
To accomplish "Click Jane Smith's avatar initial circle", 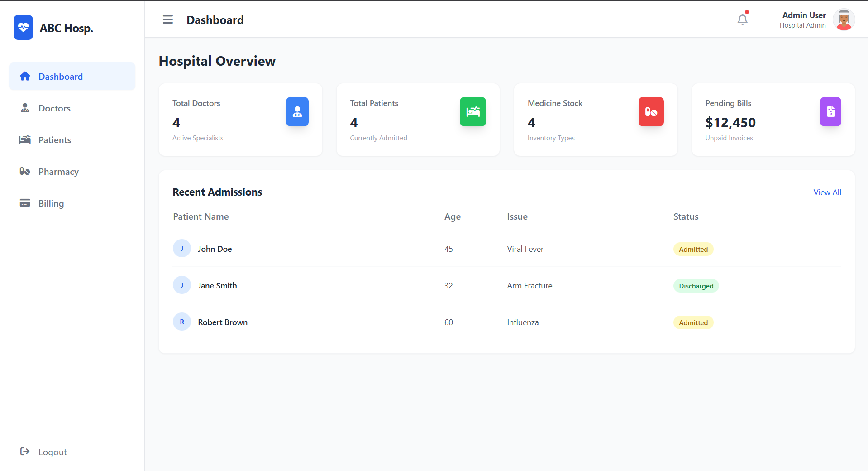I will [x=182, y=285].
